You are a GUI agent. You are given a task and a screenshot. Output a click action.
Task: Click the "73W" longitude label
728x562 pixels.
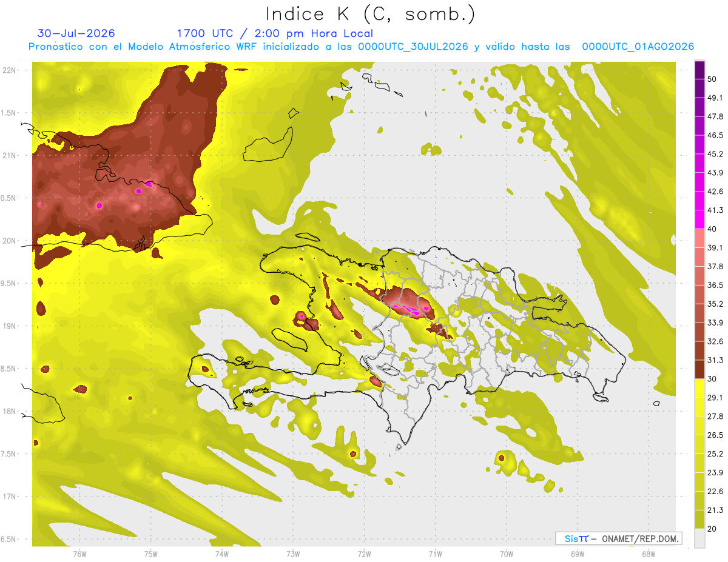click(x=293, y=554)
